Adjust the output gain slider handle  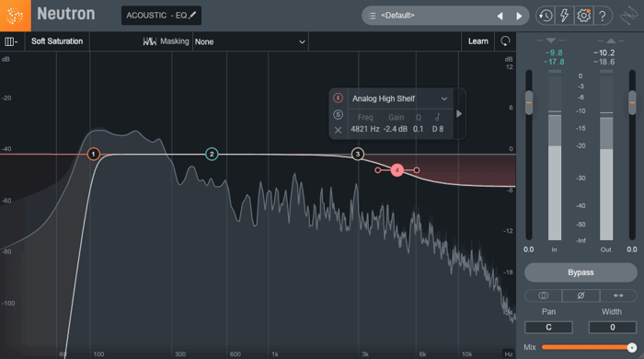(632, 103)
